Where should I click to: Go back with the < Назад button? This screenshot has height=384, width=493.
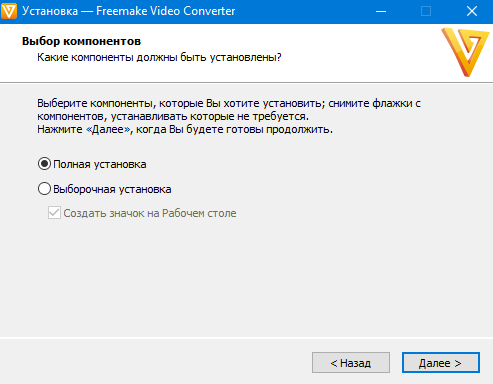pos(351,363)
